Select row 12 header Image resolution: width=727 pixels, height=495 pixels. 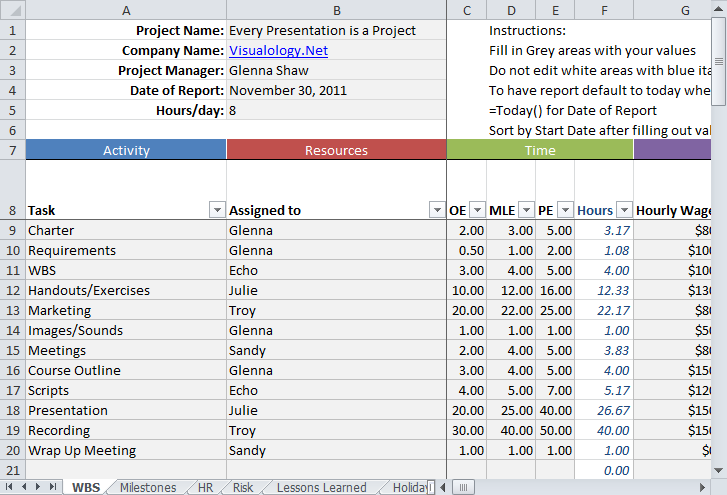(12, 290)
